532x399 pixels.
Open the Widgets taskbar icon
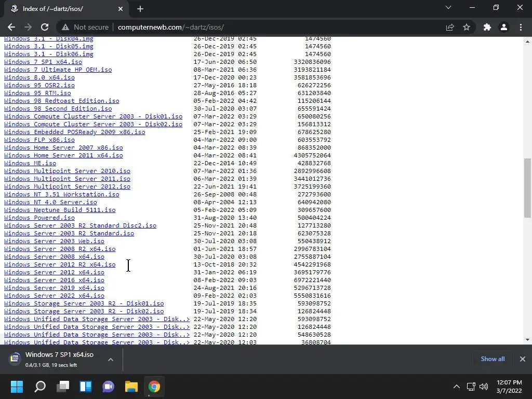tap(86, 387)
